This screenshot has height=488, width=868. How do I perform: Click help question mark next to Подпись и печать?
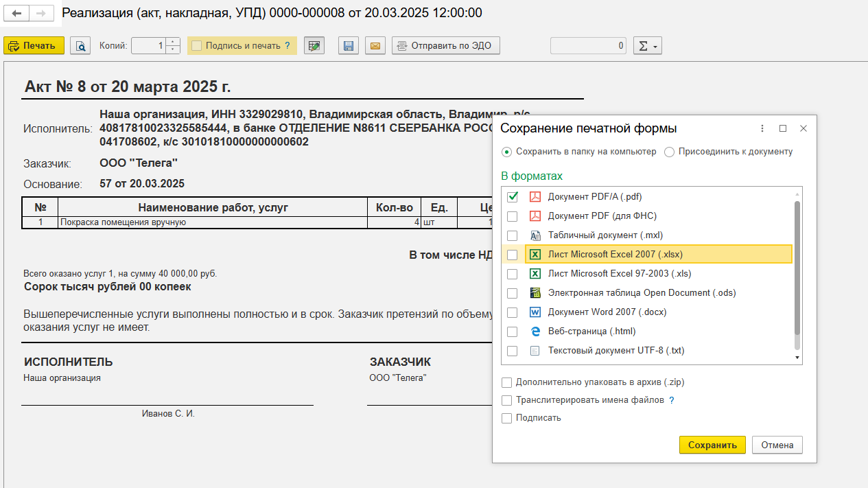coord(288,46)
